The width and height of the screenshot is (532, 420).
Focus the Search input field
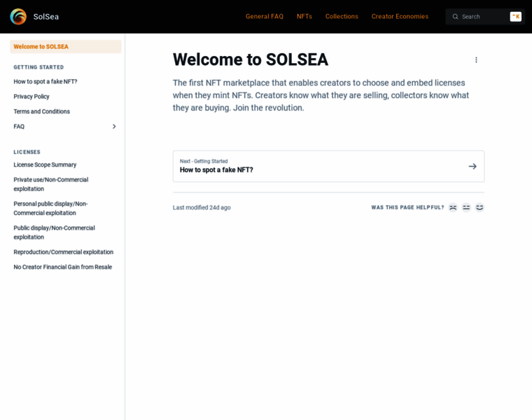485,17
